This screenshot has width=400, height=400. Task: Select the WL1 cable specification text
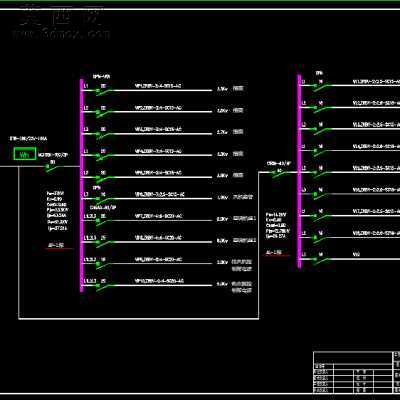pos(376,81)
